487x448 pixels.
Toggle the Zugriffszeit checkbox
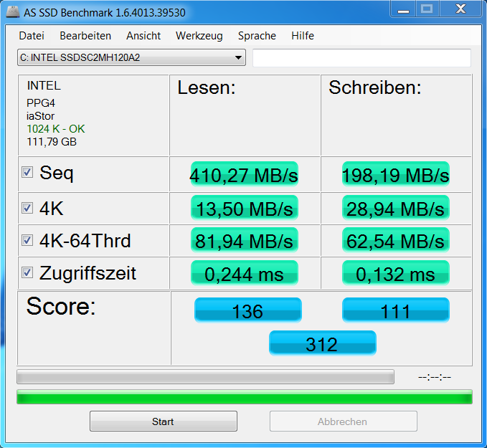pos(27,272)
